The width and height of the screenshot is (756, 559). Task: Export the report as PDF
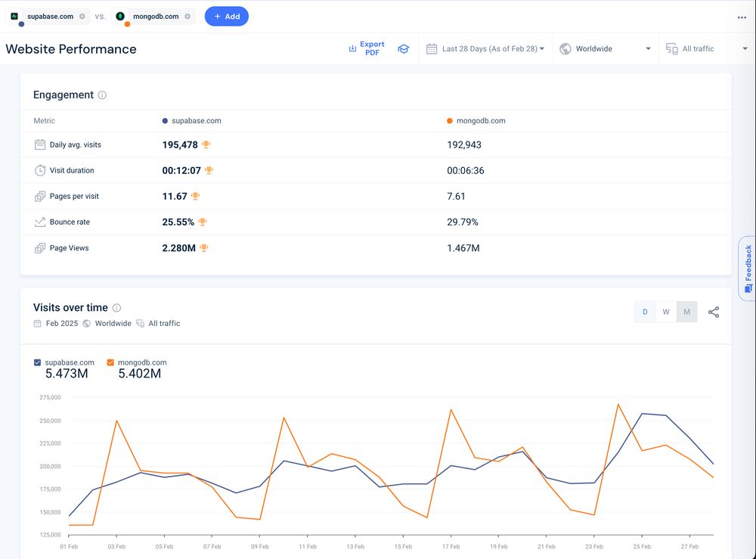click(x=367, y=48)
